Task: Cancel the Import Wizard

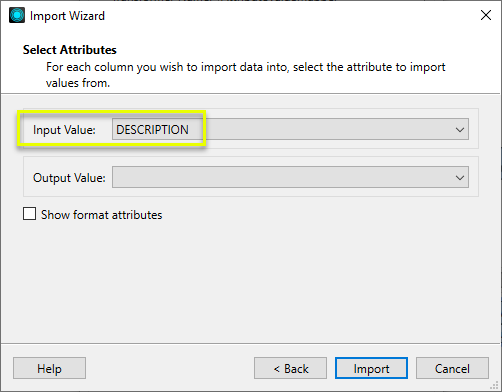Action: (x=452, y=368)
